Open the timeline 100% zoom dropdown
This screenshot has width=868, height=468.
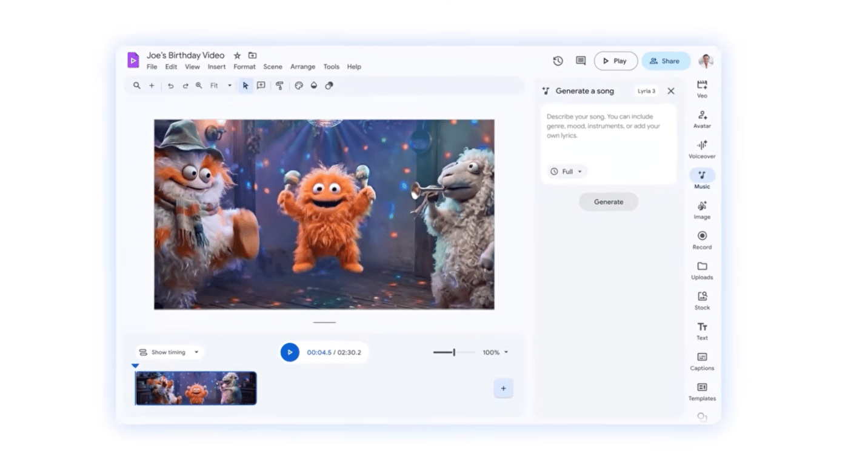point(495,352)
